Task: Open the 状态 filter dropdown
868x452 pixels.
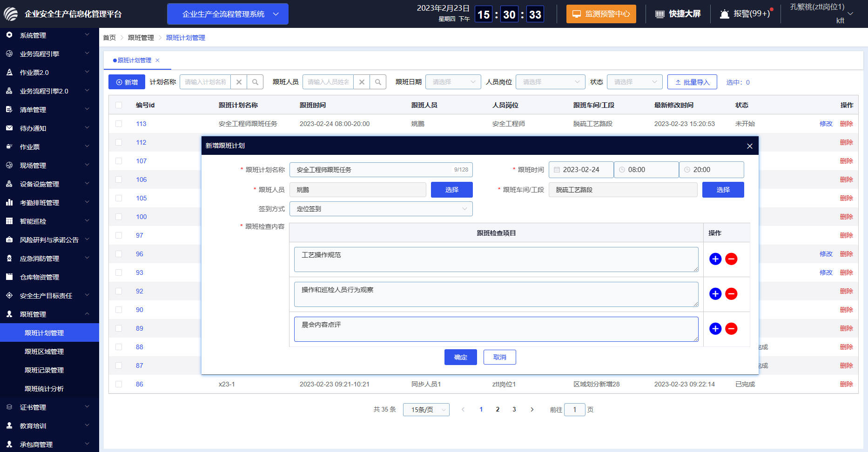Action: click(x=635, y=82)
